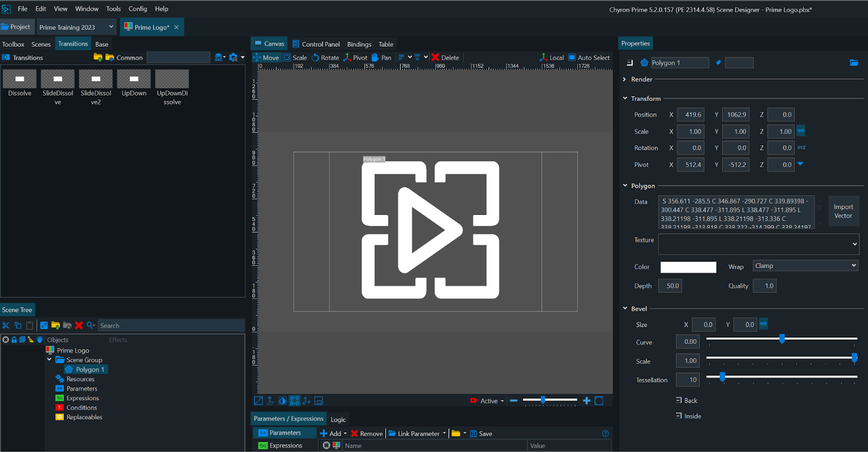
Task: Click Save in the Parameters toolbar
Action: (x=481, y=434)
